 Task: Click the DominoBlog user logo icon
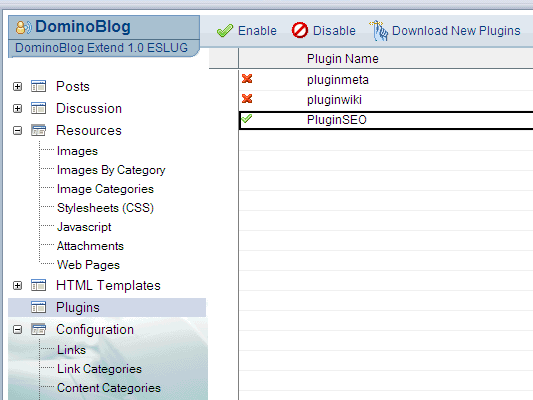click(24, 27)
